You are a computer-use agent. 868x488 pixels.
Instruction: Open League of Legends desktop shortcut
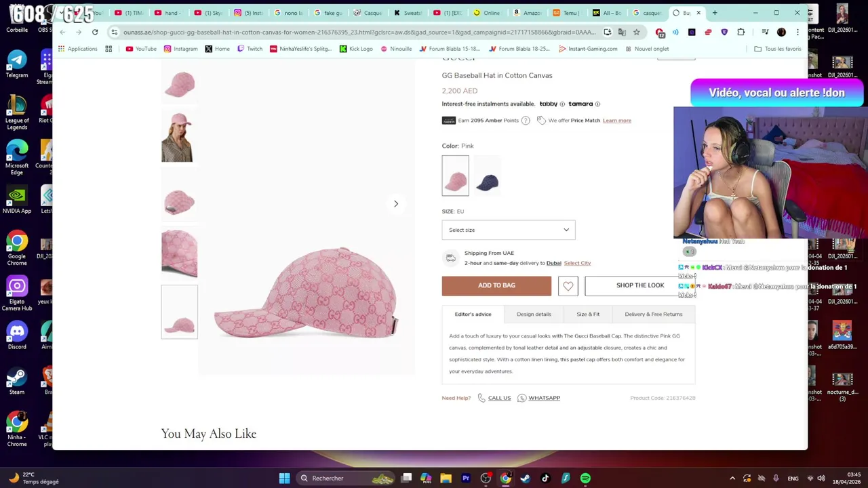click(x=17, y=113)
